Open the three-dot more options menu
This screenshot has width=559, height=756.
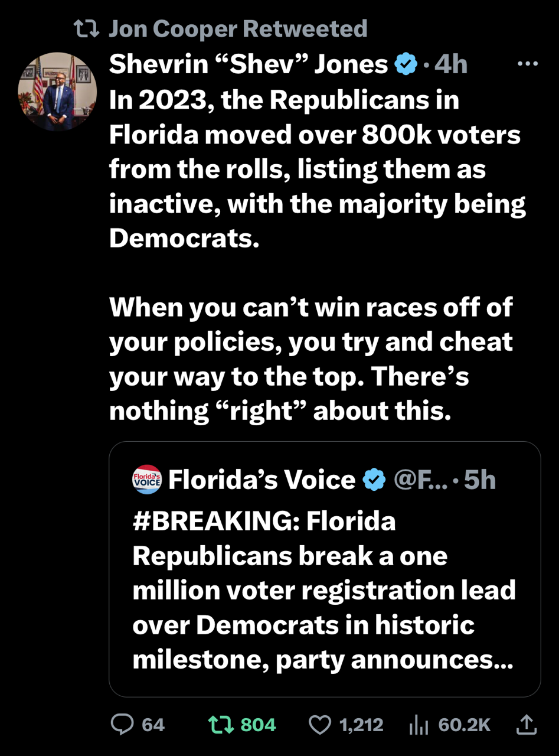527,64
